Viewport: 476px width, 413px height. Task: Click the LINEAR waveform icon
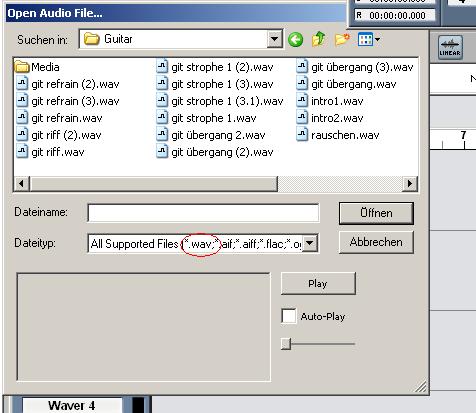(x=450, y=48)
